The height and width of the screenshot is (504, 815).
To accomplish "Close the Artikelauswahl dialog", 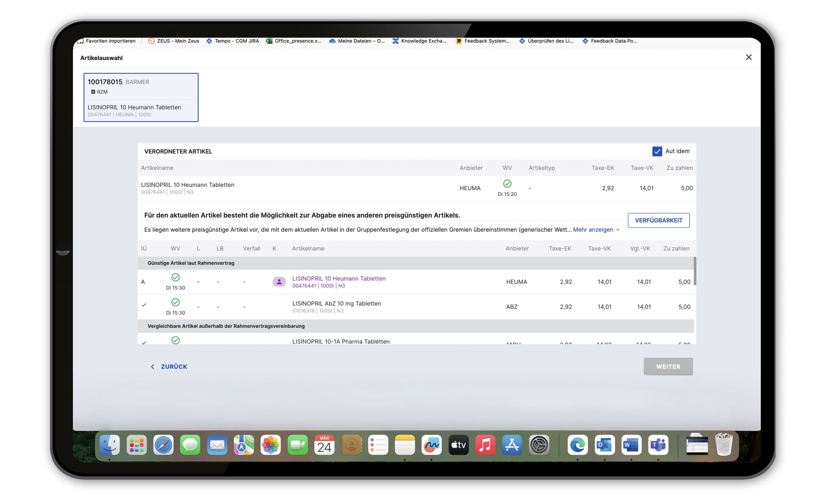I will click(x=748, y=57).
